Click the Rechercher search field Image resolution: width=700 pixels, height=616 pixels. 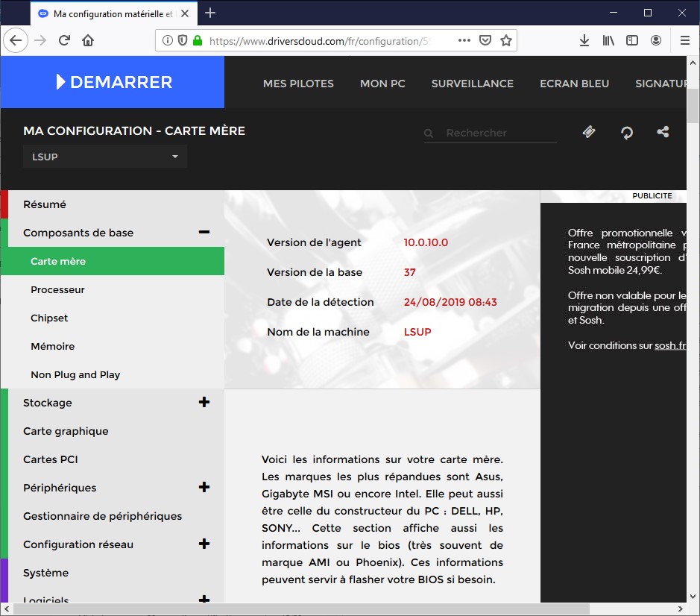pos(499,133)
